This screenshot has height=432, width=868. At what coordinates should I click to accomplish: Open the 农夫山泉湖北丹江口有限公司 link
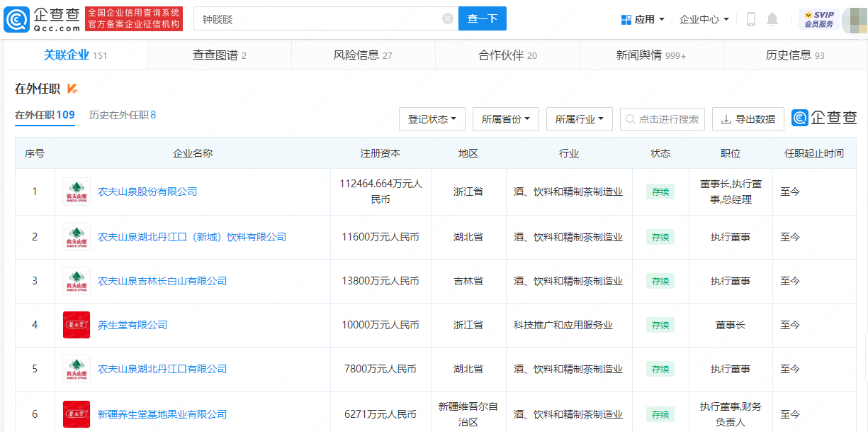tap(162, 369)
